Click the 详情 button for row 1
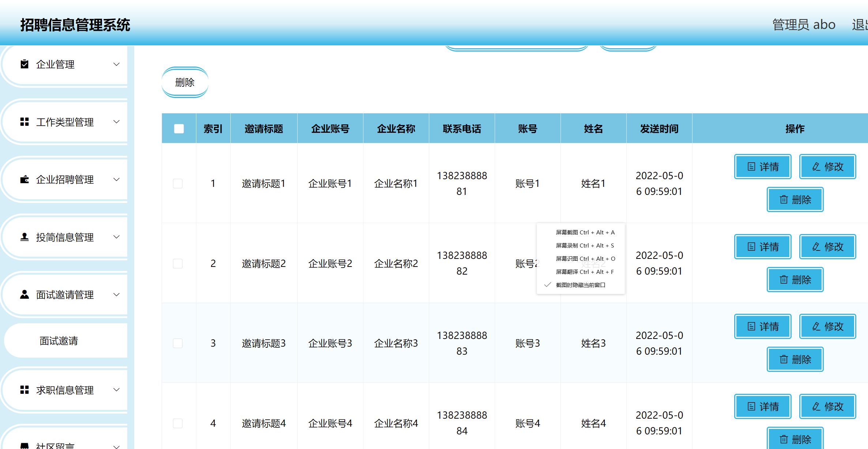 point(763,167)
